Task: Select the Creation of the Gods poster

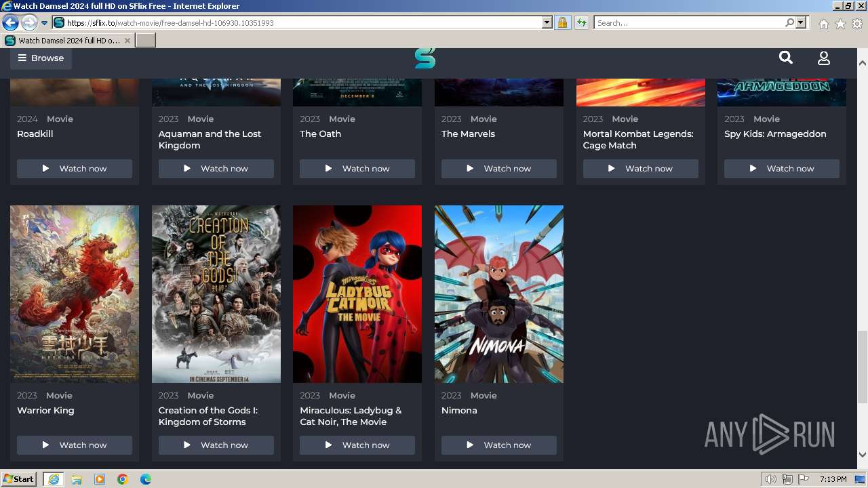Action: coord(216,294)
